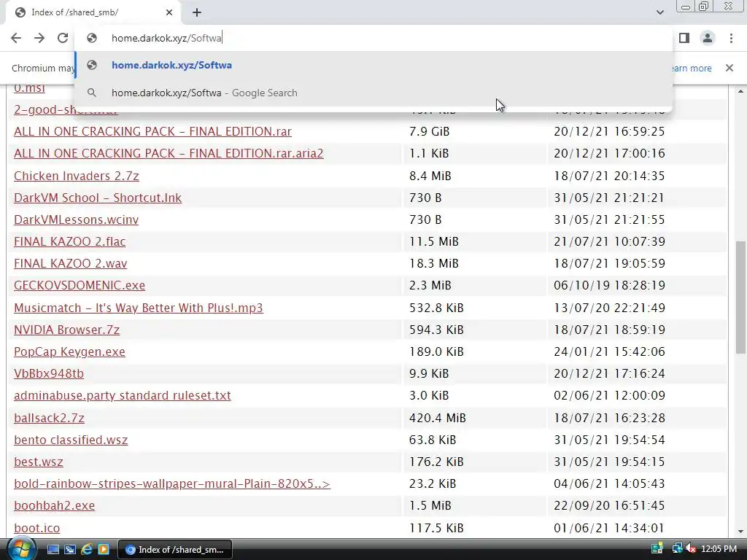
Task: Open DarkVM School – Shortcut.lnk link
Action: (x=98, y=198)
